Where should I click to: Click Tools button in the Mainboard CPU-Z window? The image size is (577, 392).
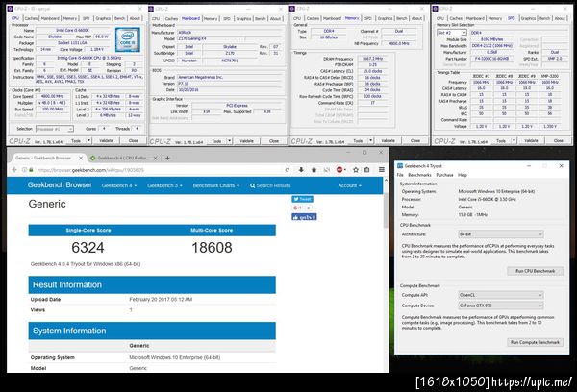coord(216,141)
